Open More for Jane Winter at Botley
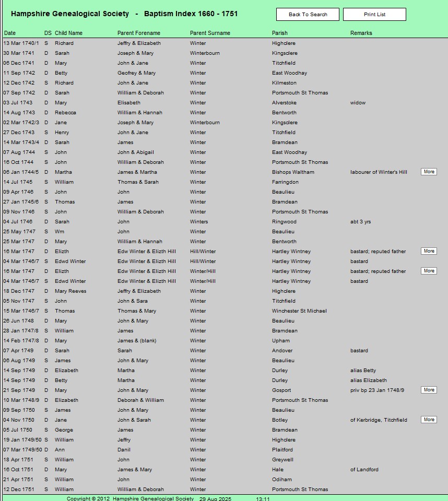The image size is (448, 501). tap(429, 420)
